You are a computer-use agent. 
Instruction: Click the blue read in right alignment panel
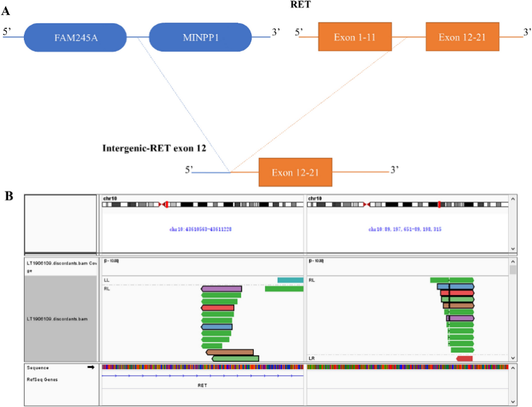click(455, 286)
